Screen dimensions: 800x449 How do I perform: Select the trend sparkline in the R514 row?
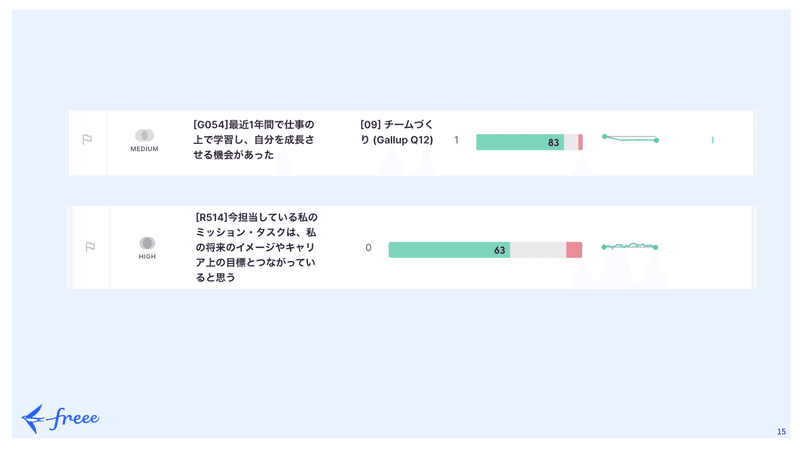point(630,246)
